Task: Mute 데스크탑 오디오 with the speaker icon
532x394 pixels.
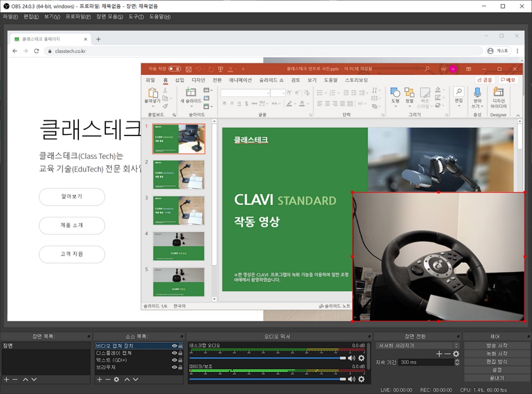Action: [x=351, y=358]
